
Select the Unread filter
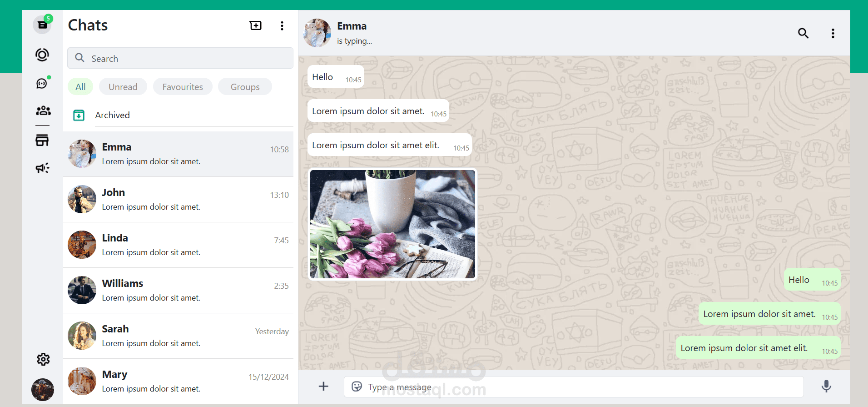point(123,87)
